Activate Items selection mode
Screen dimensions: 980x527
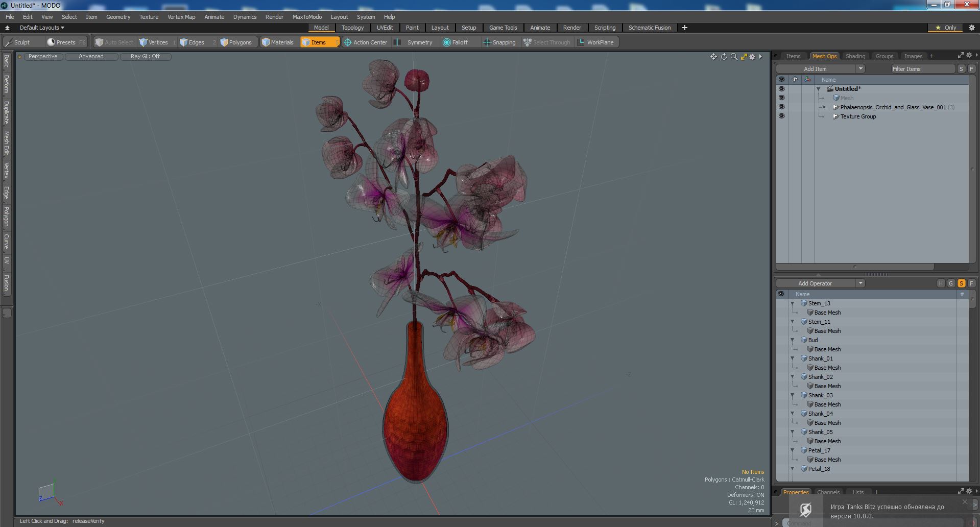click(319, 42)
